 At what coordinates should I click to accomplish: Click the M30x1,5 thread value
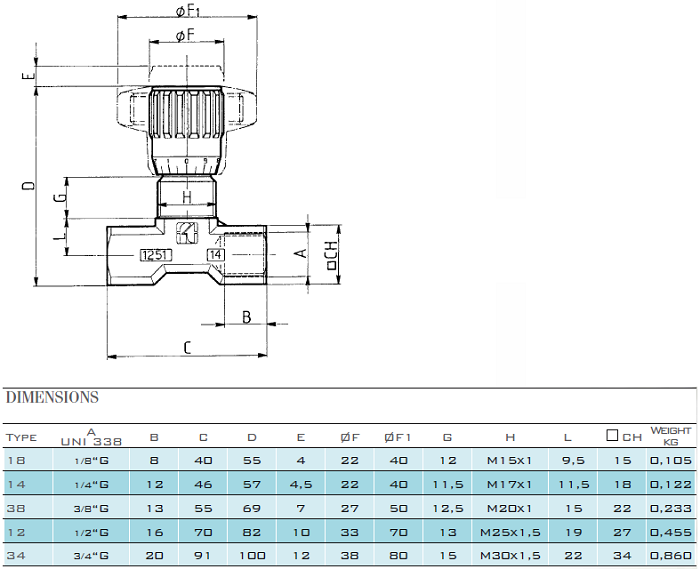[510, 556]
